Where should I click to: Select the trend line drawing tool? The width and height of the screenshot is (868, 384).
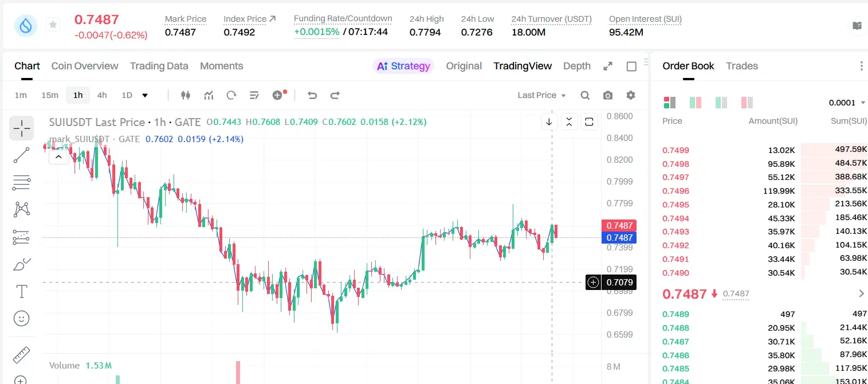[21, 155]
